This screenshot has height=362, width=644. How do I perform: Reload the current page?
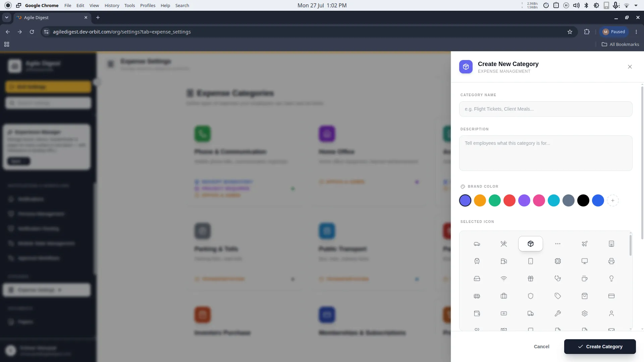(32, 32)
